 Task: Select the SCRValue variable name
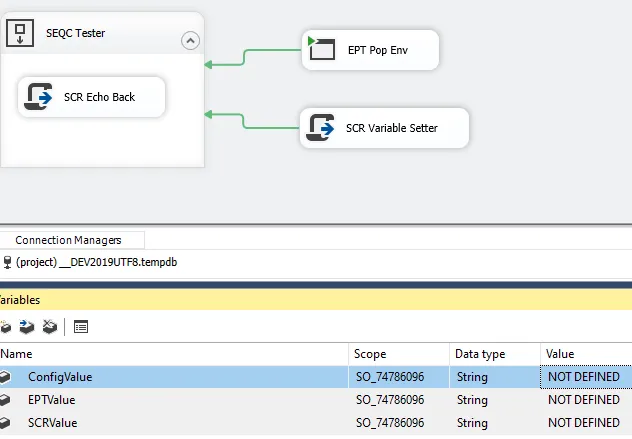click(51, 422)
